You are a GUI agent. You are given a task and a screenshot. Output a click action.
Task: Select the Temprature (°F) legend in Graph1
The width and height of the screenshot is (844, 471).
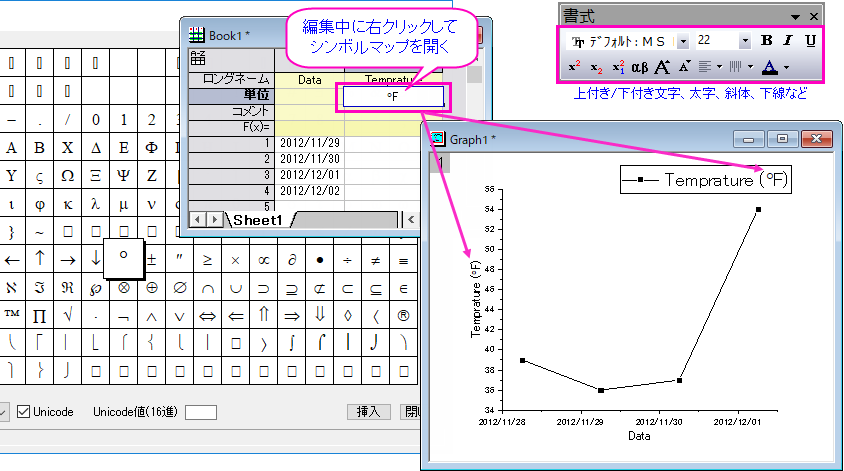[x=706, y=180]
